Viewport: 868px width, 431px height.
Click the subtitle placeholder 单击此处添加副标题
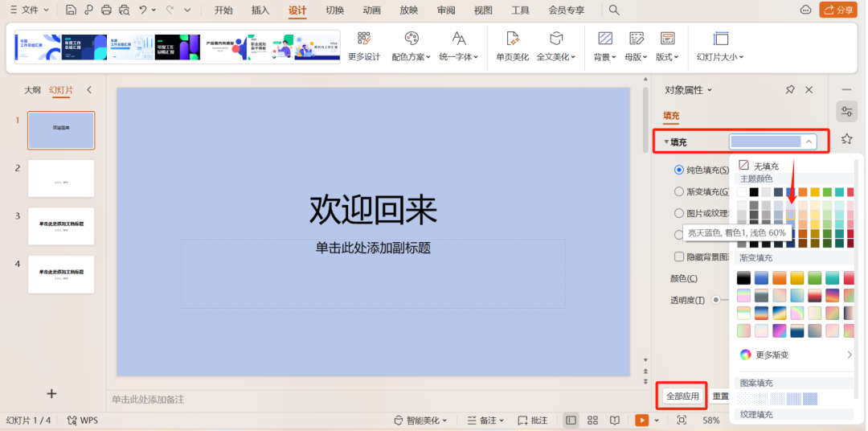coord(373,248)
